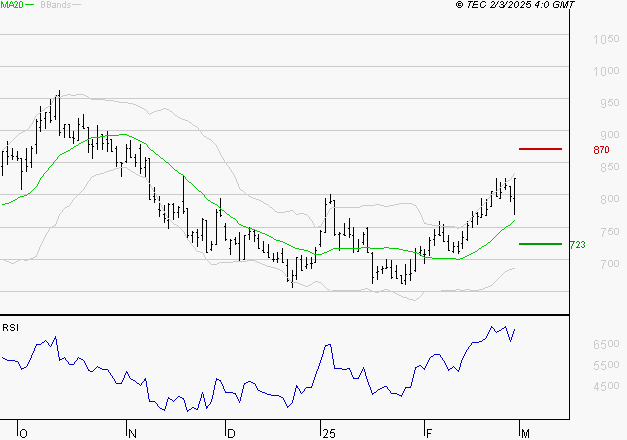The width and height of the screenshot is (627, 440).
Task: Click the 700 price axis label
Action: 610,264
